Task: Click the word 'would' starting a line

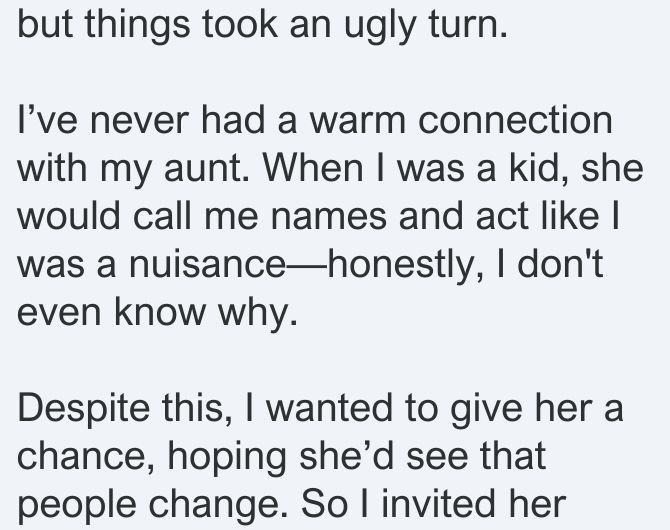Action: tap(69, 216)
